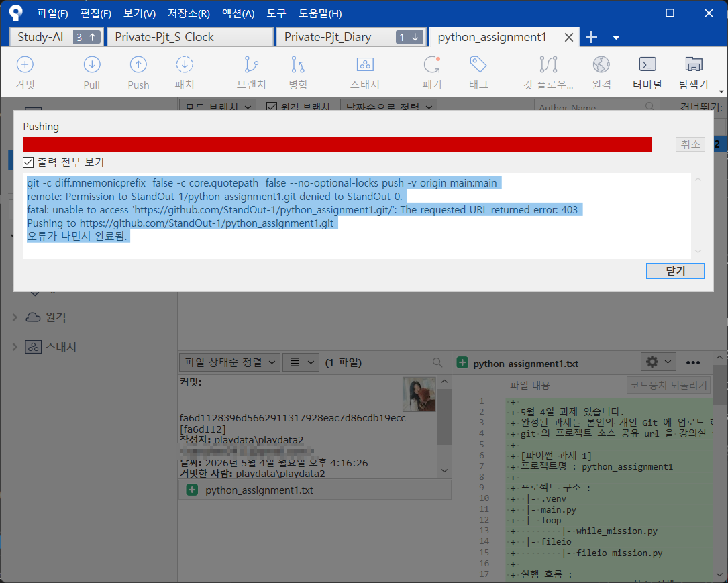
Task: Click diff line '프로젝트명 : python_assignment1'
Action: [596, 466]
